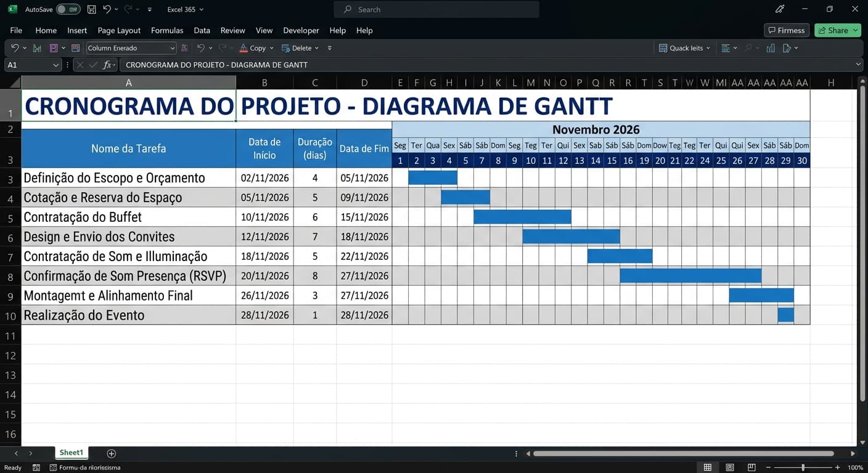
Task: Click the horizontal scrollbar
Action: pos(683,453)
